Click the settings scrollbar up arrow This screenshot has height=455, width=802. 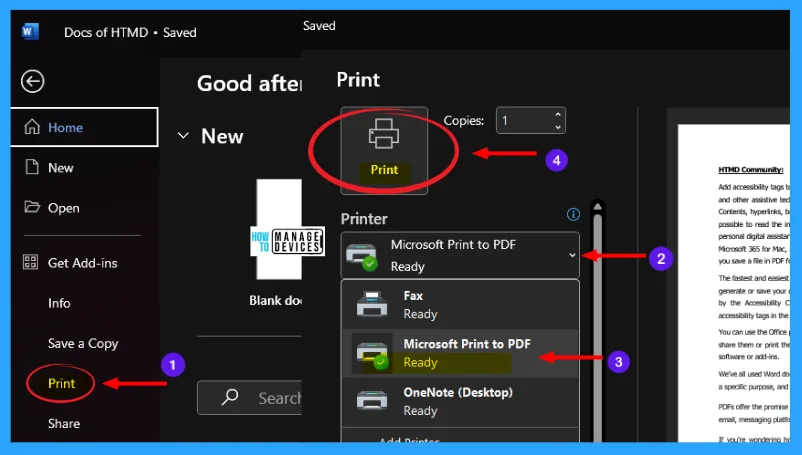(597, 207)
